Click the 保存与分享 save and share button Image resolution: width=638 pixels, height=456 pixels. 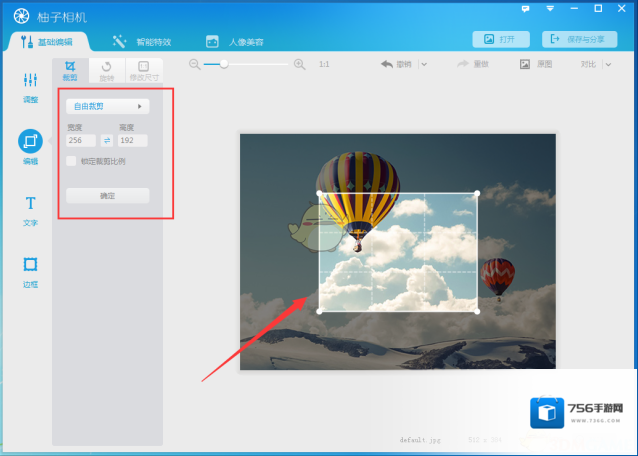[579, 39]
